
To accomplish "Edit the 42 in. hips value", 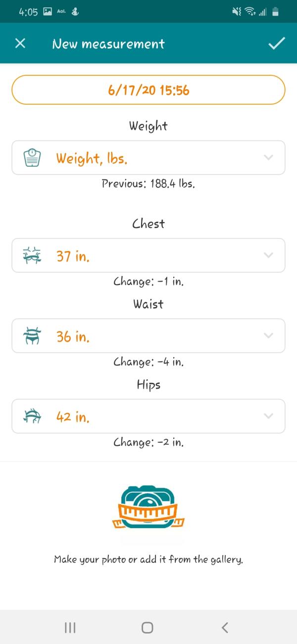I will point(73,417).
